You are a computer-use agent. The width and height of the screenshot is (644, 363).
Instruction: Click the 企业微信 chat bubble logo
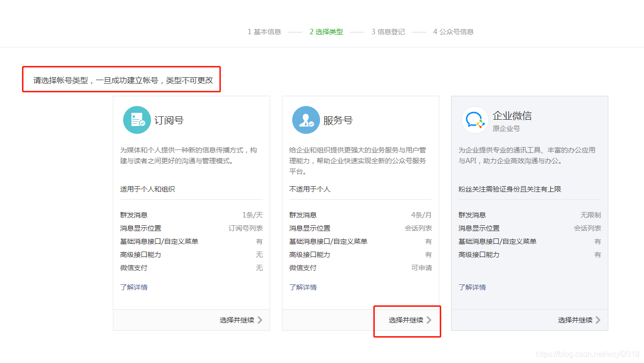(x=475, y=120)
